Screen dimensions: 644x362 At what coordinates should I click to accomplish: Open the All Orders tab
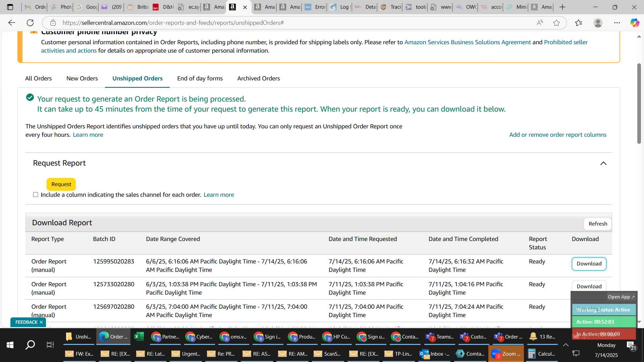tap(39, 78)
